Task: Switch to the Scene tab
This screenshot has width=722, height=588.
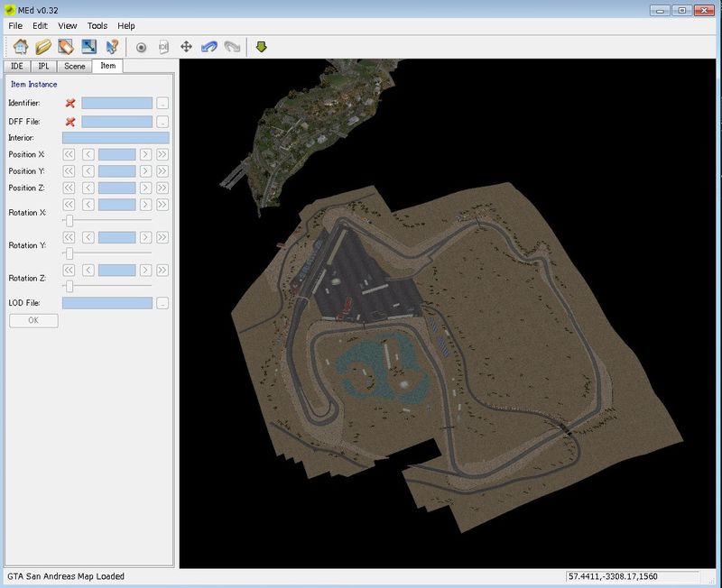Action: [x=75, y=66]
